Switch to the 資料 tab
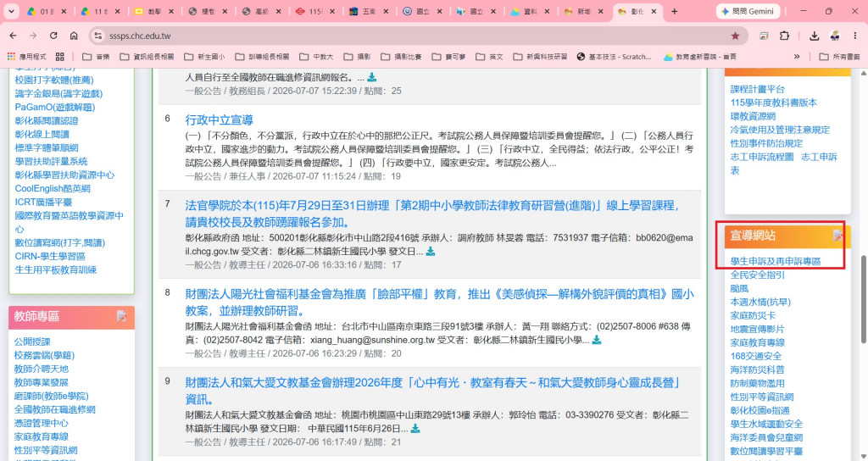Screen dimensions: 868x461 click(x=531, y=12)
